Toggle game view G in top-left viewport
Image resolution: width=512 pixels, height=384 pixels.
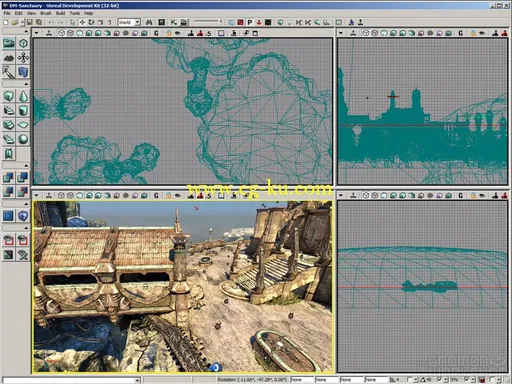pyautogui.click(x=156, y=33)
